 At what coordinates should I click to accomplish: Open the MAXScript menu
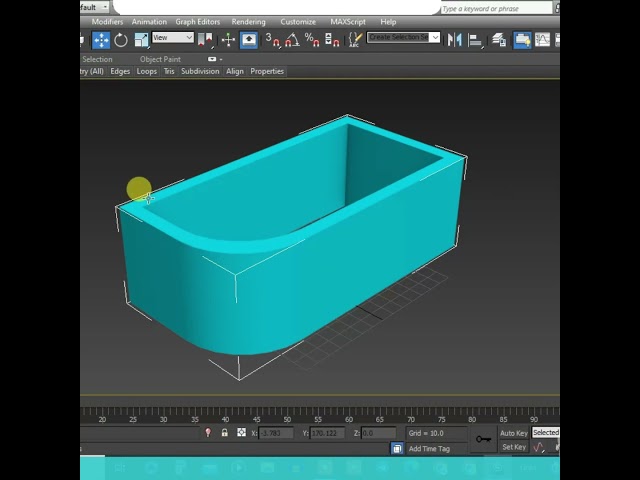348,22
